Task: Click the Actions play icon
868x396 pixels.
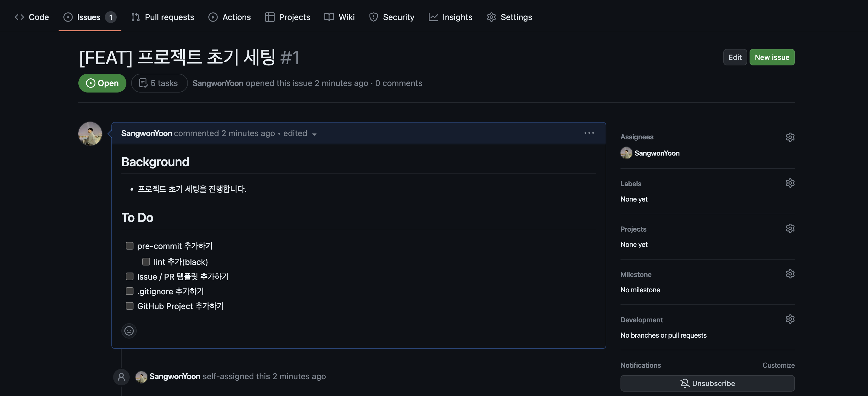Action: coord(213,17)
